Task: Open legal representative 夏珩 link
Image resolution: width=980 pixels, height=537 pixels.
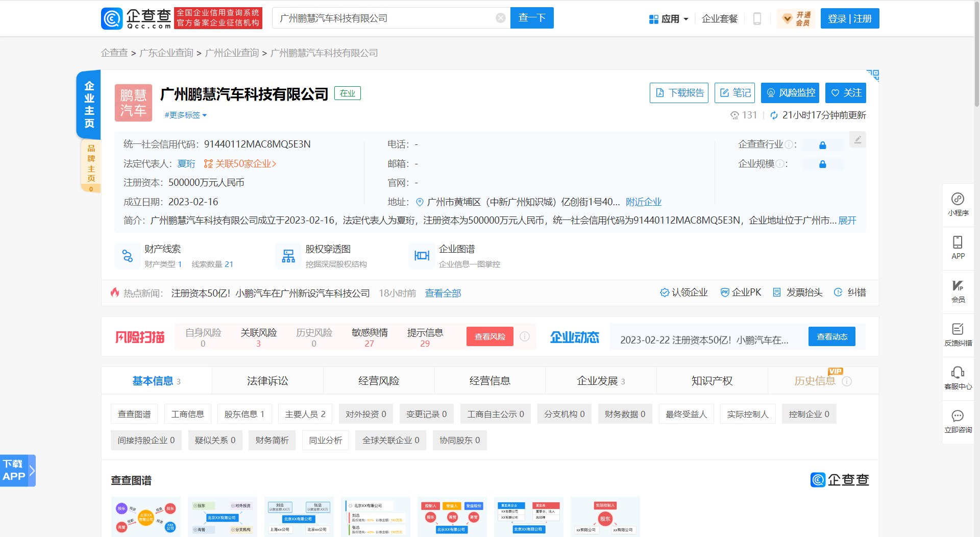Action: point(186,164)
